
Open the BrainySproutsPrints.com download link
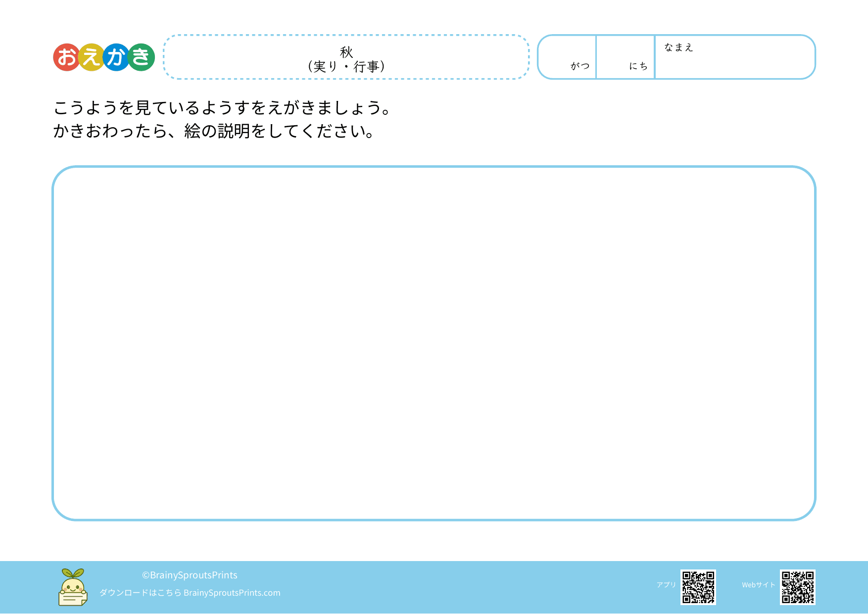[x=232, y=593]
